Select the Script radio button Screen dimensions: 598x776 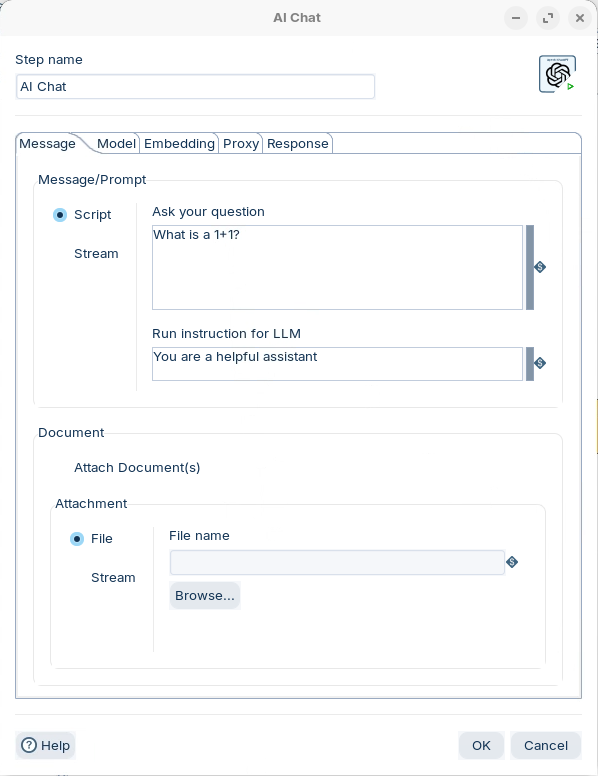click(60, 215)
